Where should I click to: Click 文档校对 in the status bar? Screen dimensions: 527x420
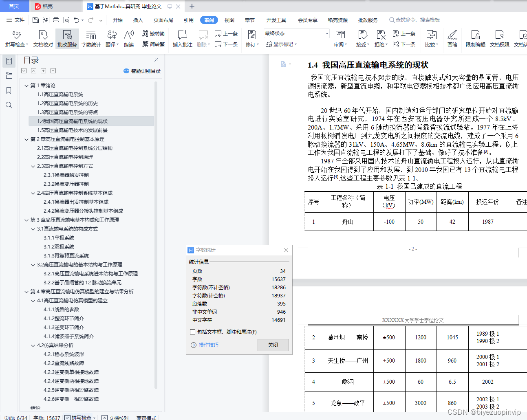[116, 418]
